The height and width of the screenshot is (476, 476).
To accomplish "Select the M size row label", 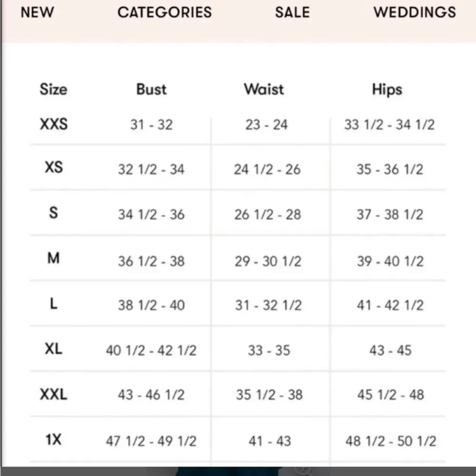I will [53, 258].
